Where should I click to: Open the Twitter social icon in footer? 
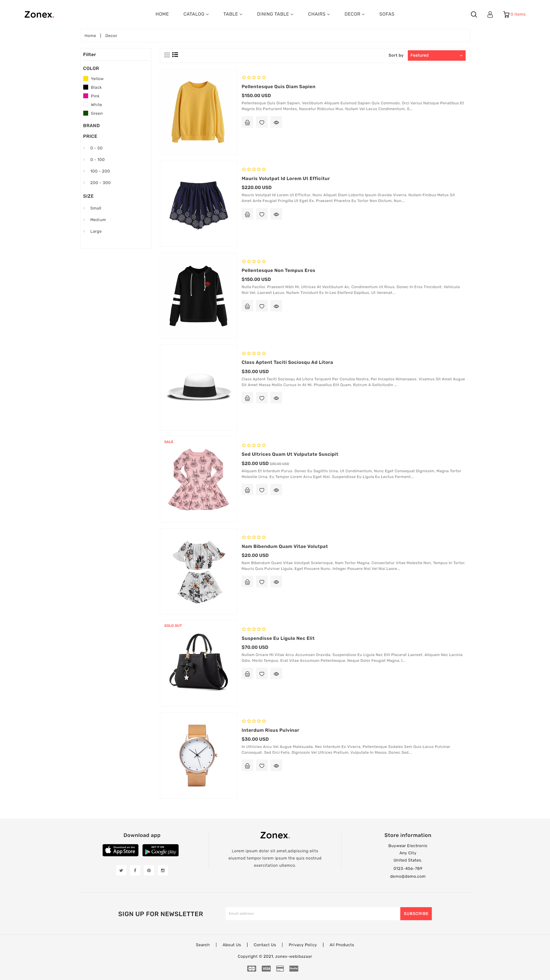click(121, 870)
